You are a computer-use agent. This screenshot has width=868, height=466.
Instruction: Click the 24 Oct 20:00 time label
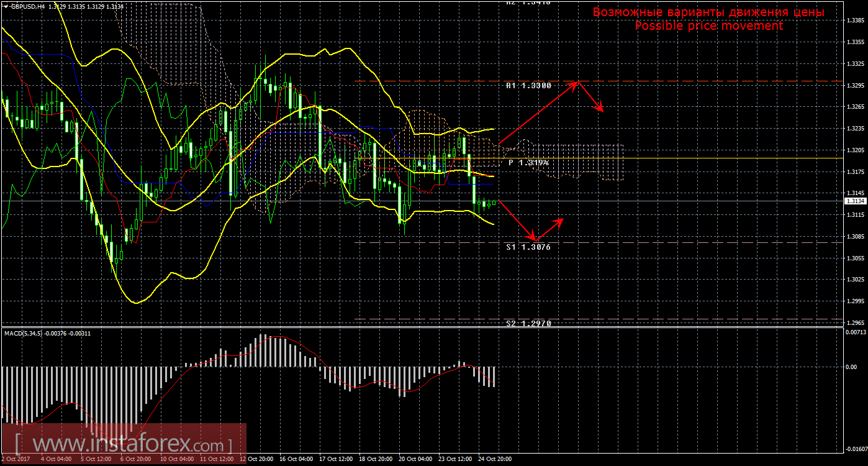click(494, 459)
